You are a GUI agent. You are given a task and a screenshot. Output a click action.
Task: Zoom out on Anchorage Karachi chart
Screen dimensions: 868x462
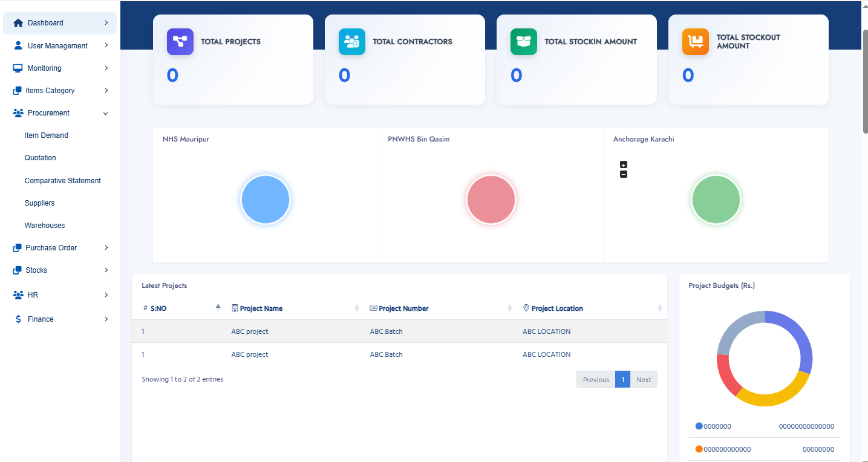(624, 174)
